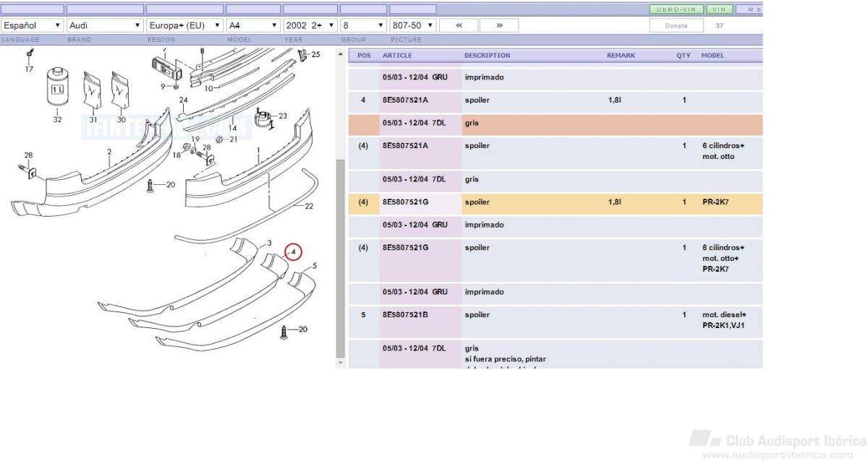868x461 pixels.
Task: Go to next picture with » button
Action: (x=499, y=25)
